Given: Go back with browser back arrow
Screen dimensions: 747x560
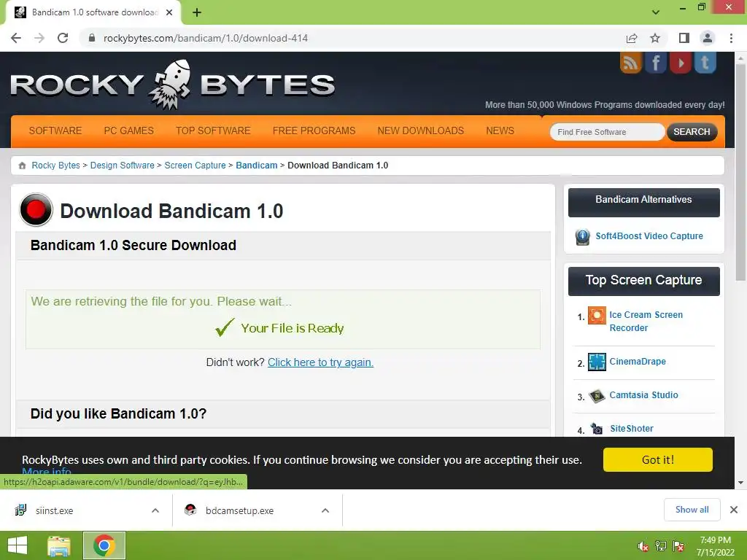Looking at the screenshot, I should 16,38.
